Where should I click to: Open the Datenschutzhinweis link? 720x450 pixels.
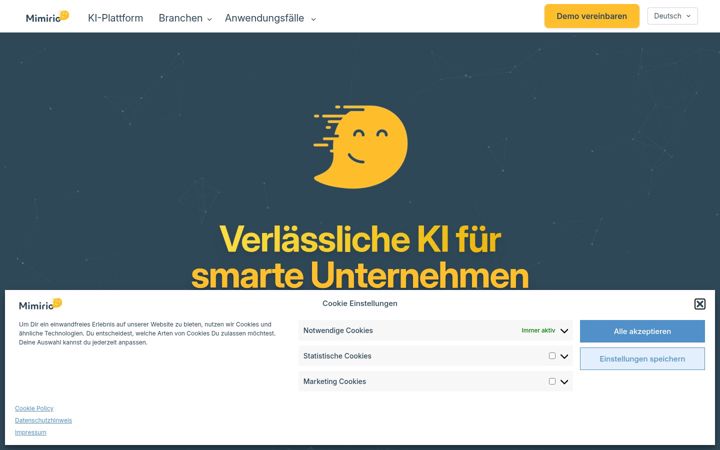pyautogui.click(x=43, y=420)
